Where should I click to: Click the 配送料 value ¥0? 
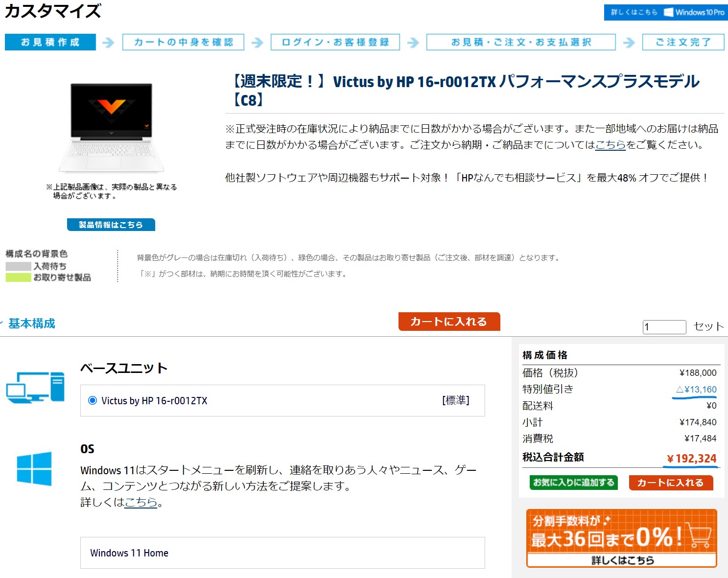(711, 406)
